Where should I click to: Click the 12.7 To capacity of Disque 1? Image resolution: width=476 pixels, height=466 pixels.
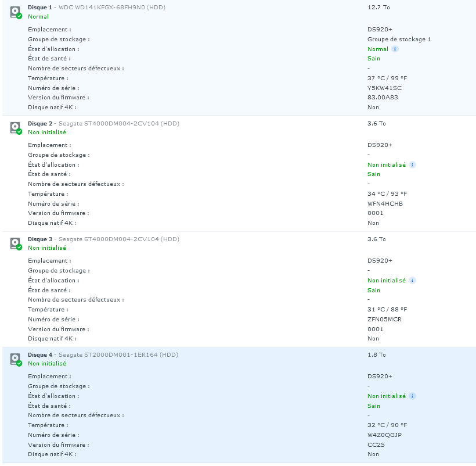(378, 8)
